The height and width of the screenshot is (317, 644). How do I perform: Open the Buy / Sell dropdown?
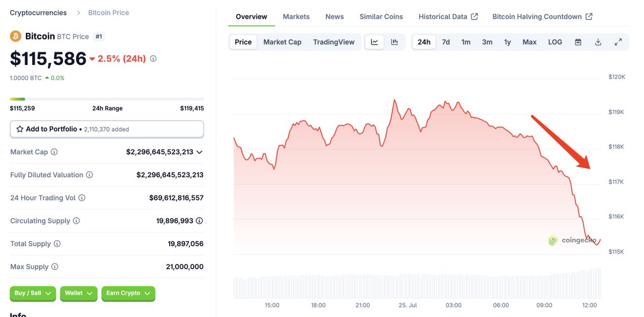tap(33, 293)
